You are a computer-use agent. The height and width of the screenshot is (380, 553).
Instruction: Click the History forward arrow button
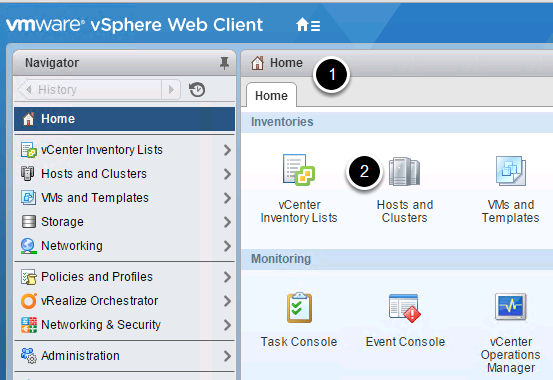(171, 90)
